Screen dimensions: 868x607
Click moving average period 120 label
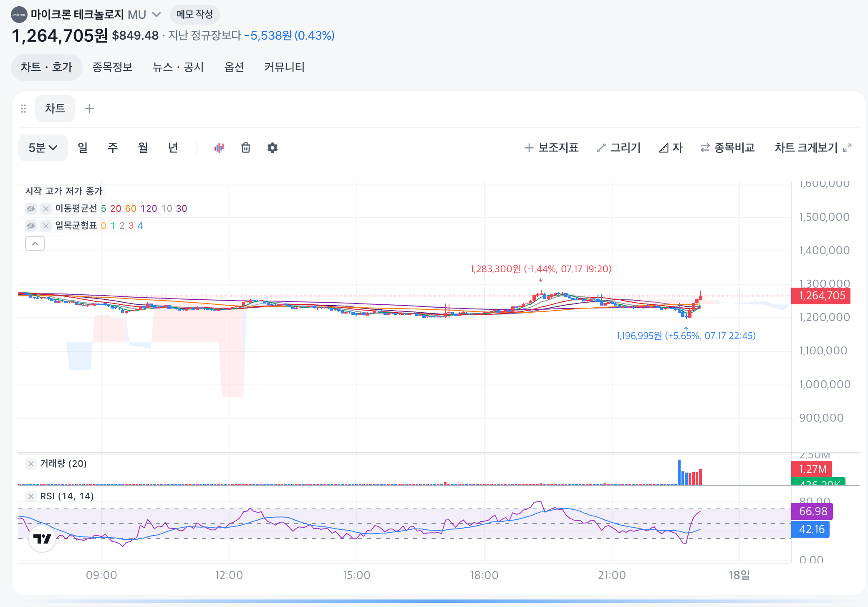[149, 208]
